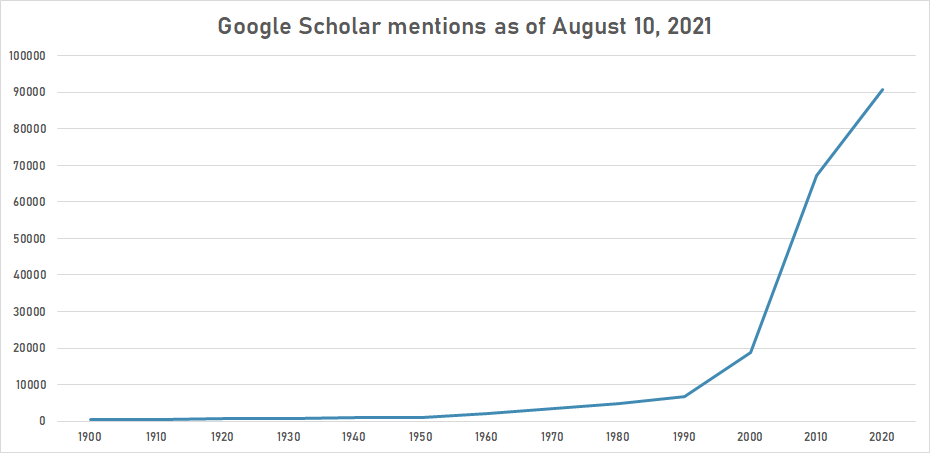930x453 pixels.
Task: Click the line's peak data point at 2020
Action: pos(882,90)
